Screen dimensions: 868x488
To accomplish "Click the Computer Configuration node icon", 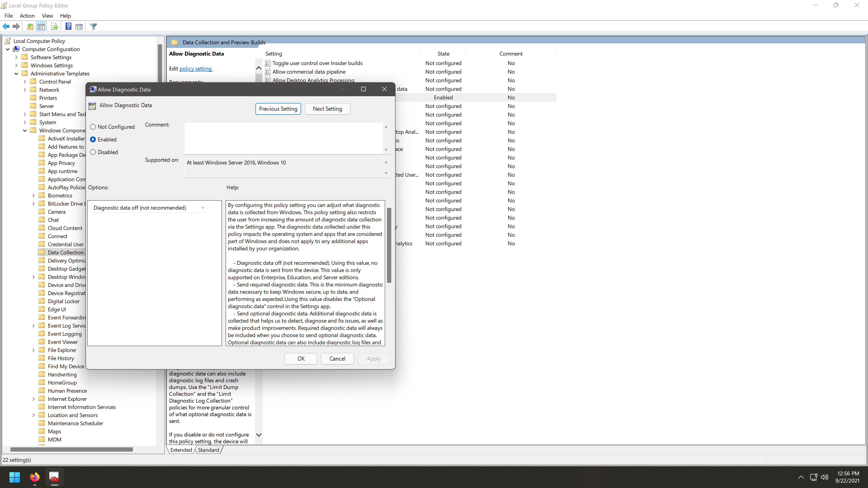I will (x=16, y=49).
